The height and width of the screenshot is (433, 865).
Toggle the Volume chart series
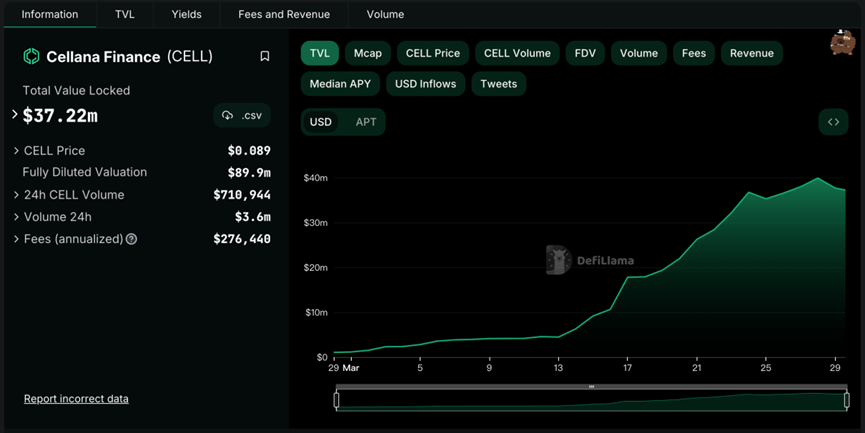[639, 53]
